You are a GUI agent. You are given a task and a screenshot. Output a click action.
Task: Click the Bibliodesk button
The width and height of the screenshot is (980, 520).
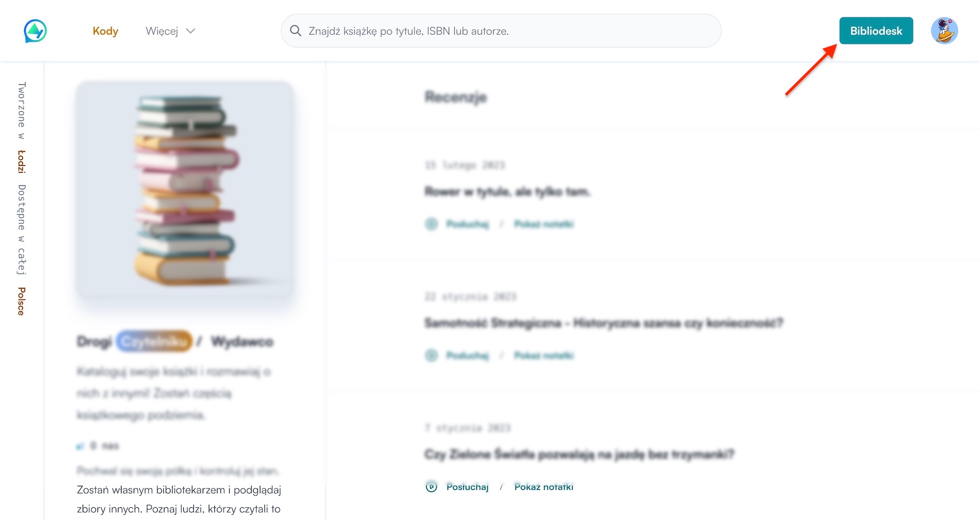click(x=876, y=31)
